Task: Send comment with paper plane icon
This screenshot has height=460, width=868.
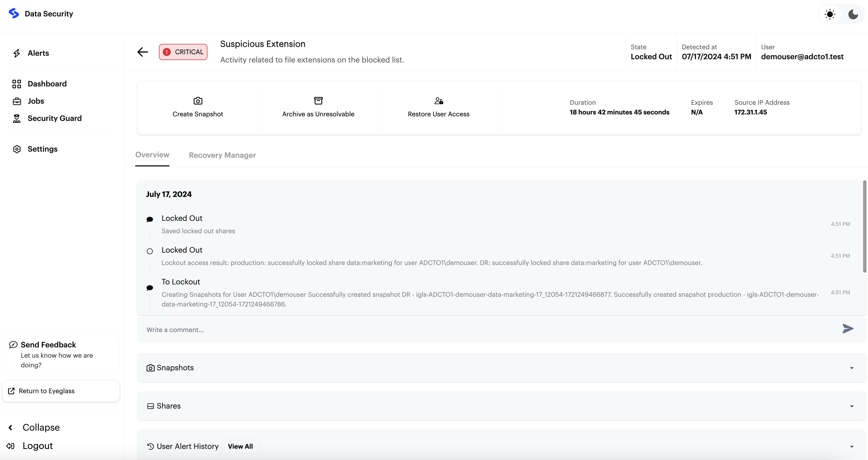Action: pos(848,329)
